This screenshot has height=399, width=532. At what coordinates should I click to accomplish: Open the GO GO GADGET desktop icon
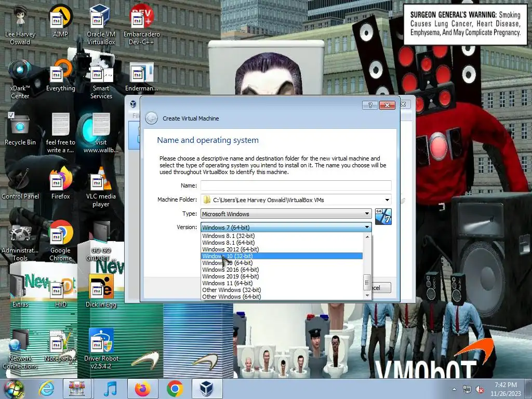101,241
